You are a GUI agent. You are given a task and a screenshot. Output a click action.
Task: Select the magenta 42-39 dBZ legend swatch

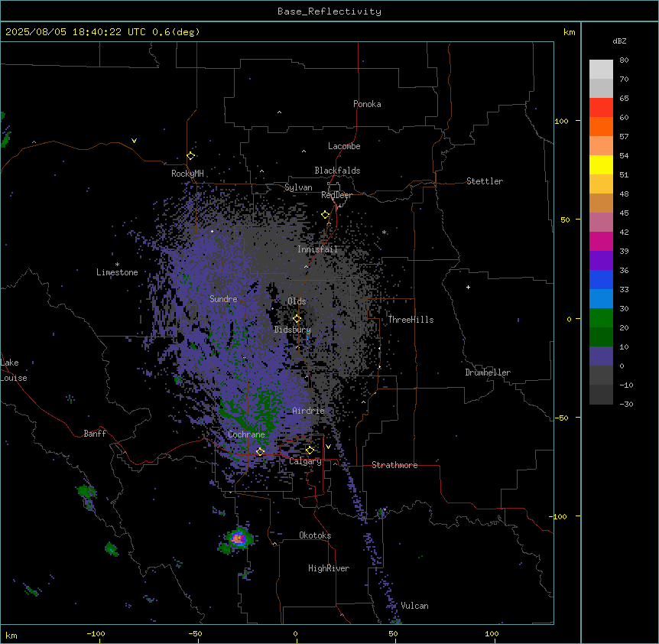coord(601,241)
